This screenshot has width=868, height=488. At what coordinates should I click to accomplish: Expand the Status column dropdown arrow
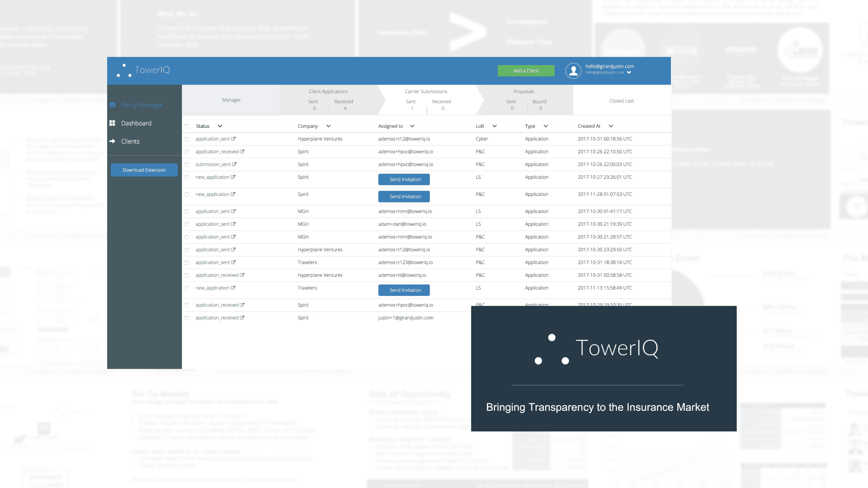pos(220,126)
